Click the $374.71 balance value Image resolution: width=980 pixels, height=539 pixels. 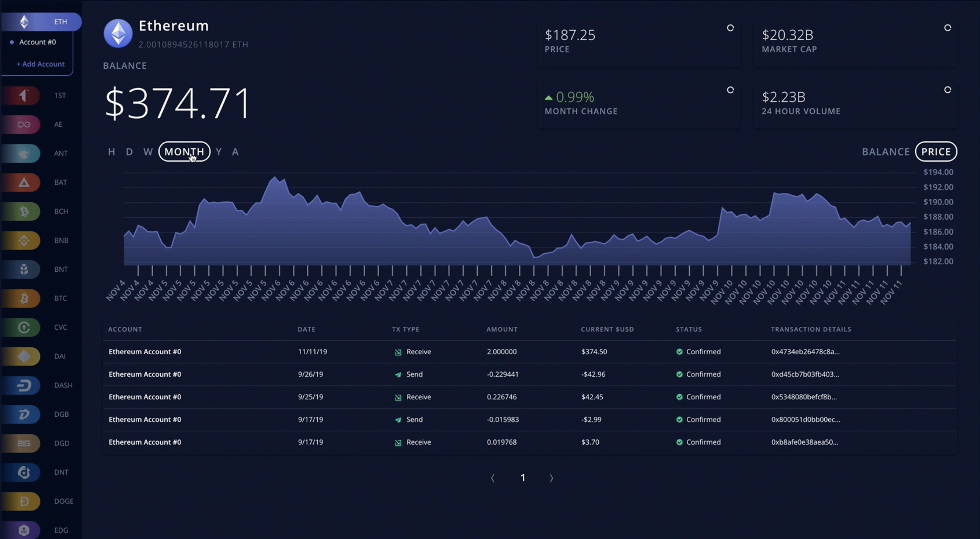tap(177, 103)
